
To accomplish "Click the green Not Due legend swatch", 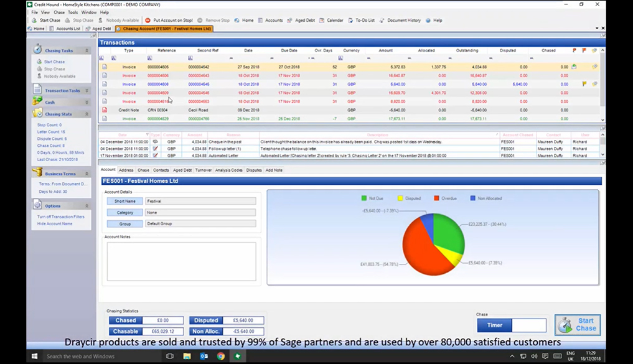I will (363, 198).
